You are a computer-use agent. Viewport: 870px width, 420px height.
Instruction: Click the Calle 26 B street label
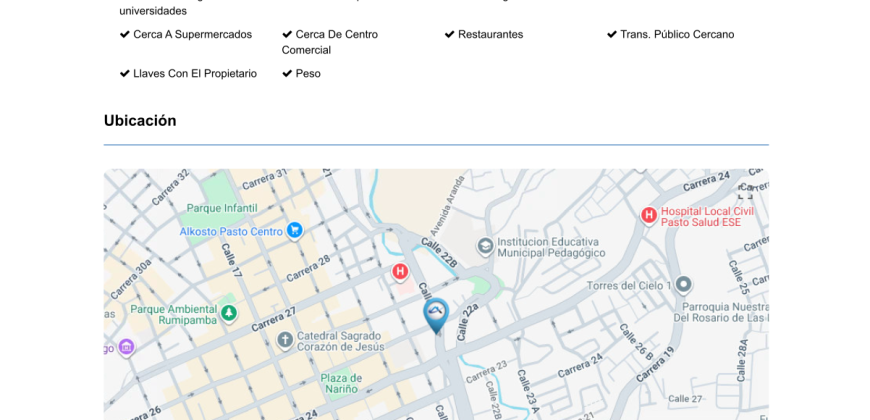click(636, 341)
